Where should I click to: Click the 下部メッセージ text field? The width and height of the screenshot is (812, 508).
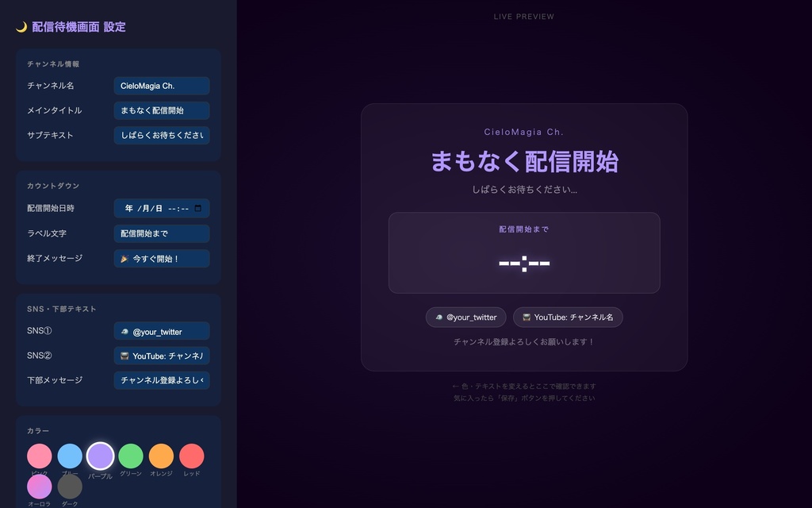[162, 380]
